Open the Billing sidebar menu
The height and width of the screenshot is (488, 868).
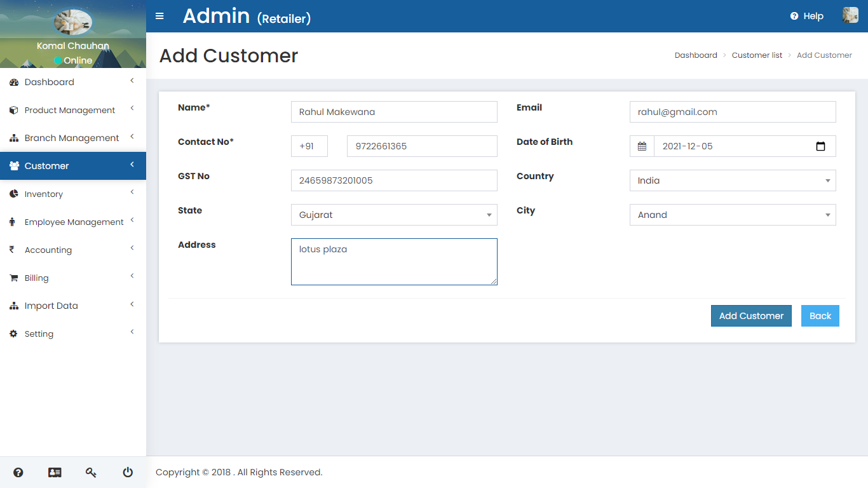(37, 278)
